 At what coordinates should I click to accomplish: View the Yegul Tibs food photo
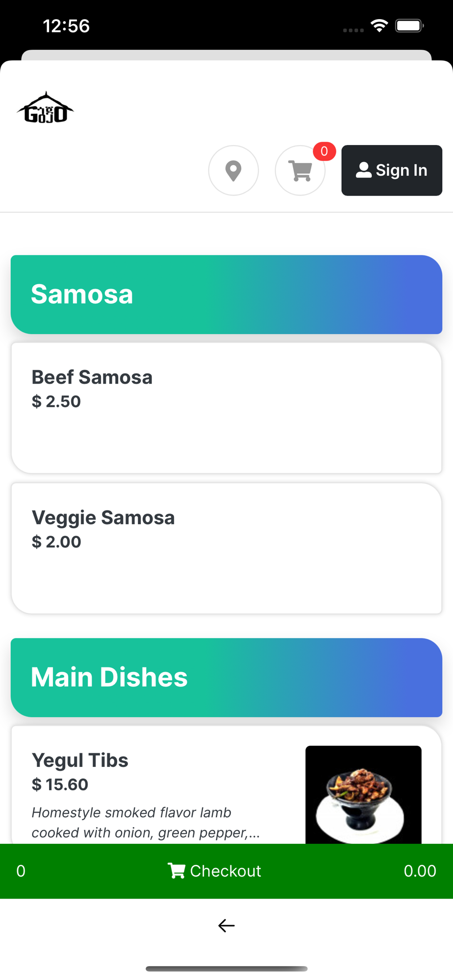363,794
